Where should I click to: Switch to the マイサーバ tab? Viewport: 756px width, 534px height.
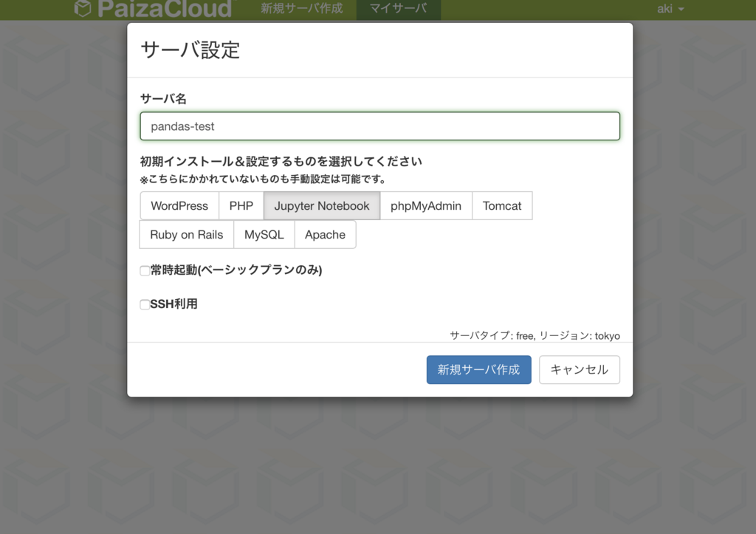(x=398, y=9)
